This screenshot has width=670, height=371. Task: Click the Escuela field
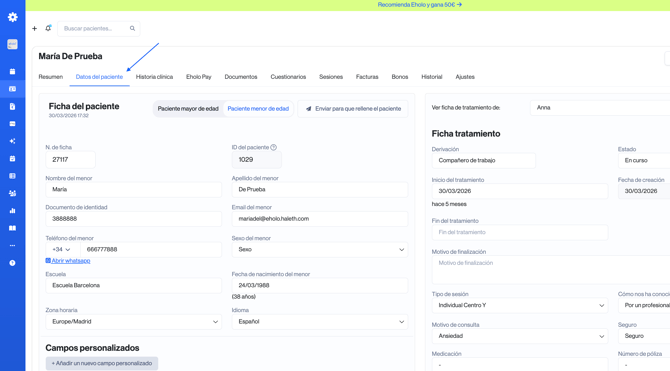coord(133,286)
